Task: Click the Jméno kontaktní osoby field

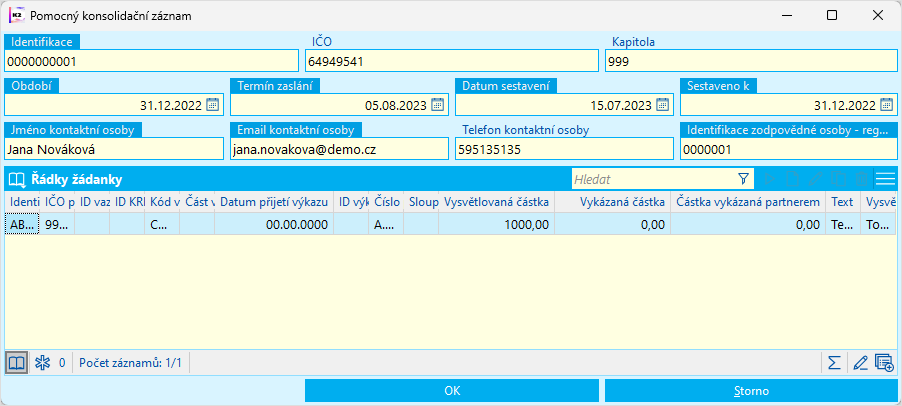Action: click(x=114, y=149)
